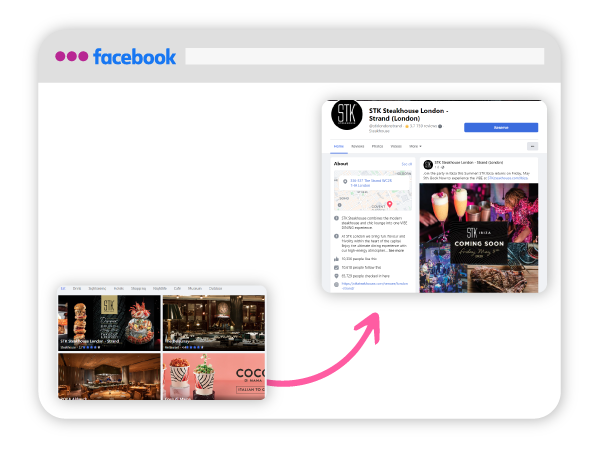
Task: Open the dark restaurant interior card
Action: coord(214,323)
